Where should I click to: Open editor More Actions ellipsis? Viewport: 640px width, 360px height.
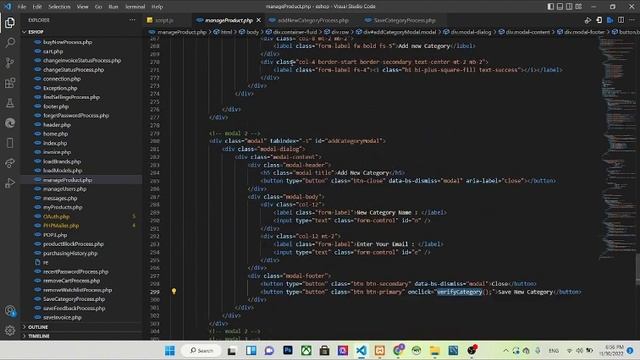click(x=632, y=20)
